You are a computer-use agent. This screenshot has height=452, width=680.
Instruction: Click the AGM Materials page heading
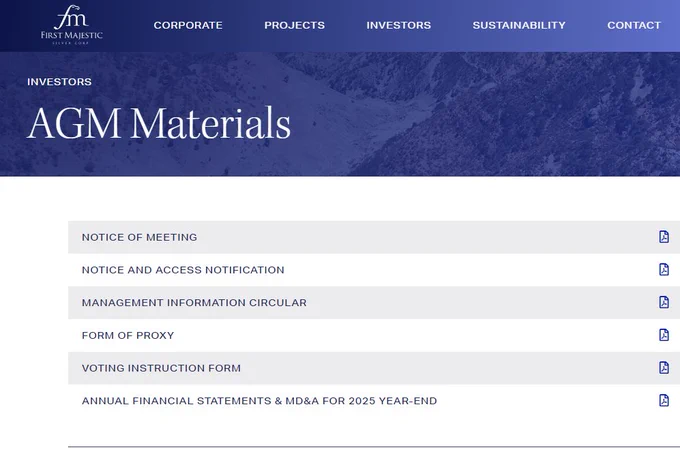coord(159,123)
